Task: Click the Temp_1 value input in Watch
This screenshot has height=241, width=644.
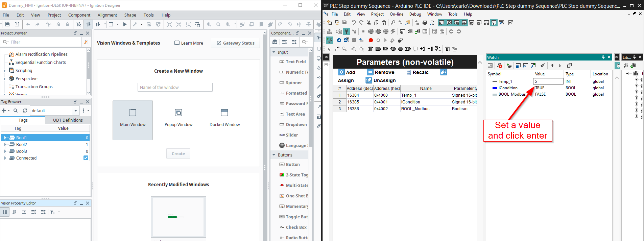Action: (548, 81)
